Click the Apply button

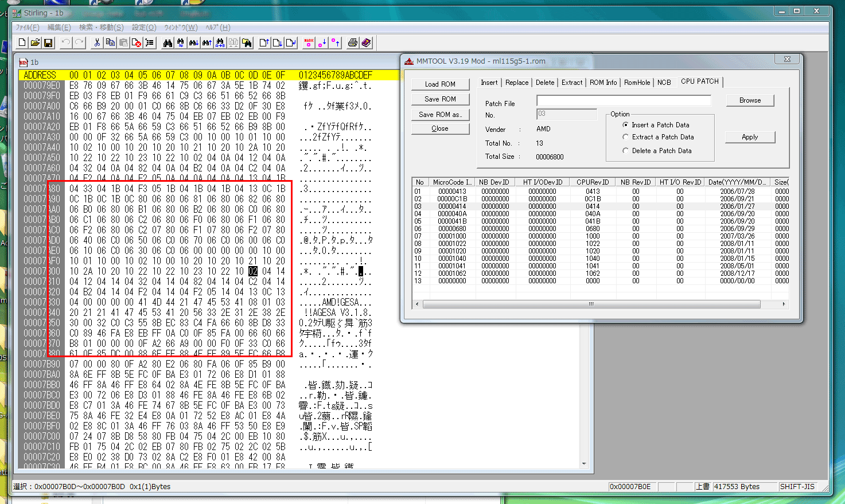pos(750,137)
